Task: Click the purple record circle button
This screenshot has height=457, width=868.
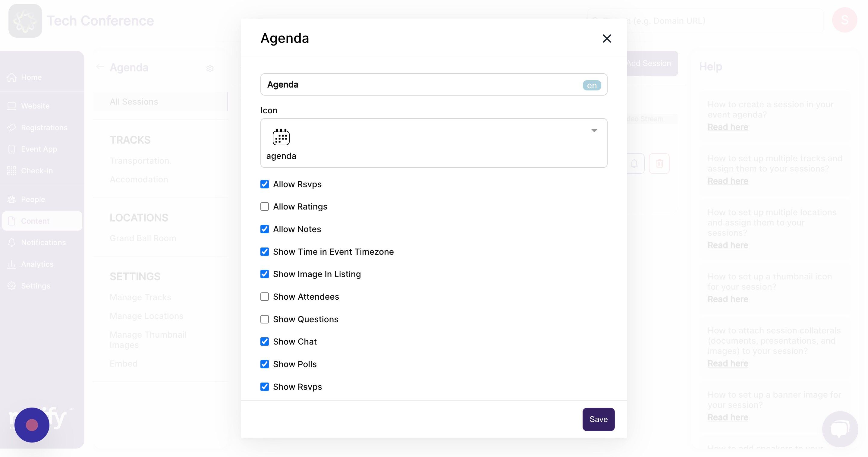Action: point(32,425)
